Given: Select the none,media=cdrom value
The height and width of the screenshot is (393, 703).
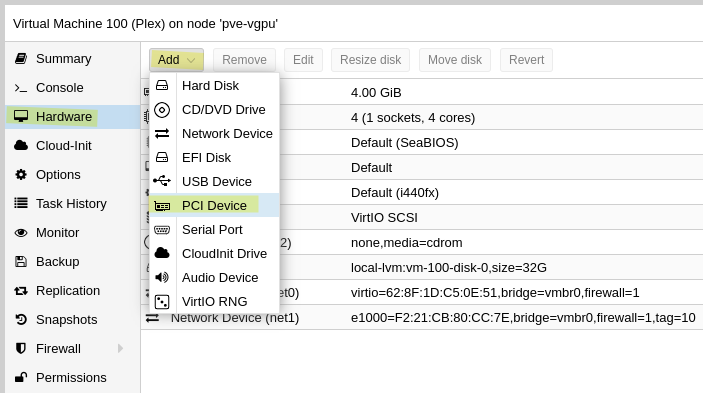Looking at the screenshot, I should click(x=407, y=243).
